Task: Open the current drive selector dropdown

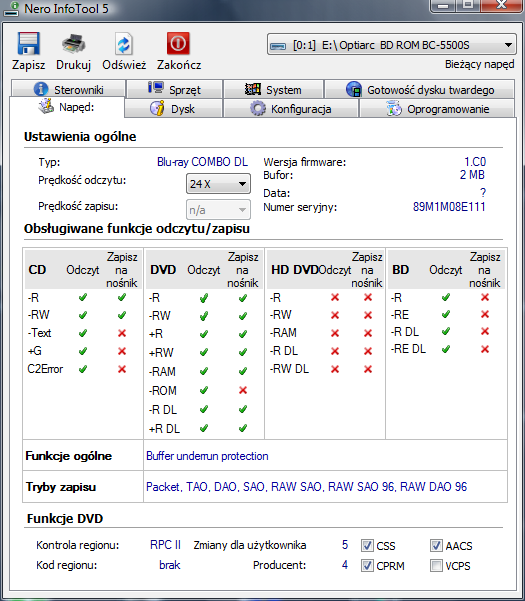Action: click(391, 45)
